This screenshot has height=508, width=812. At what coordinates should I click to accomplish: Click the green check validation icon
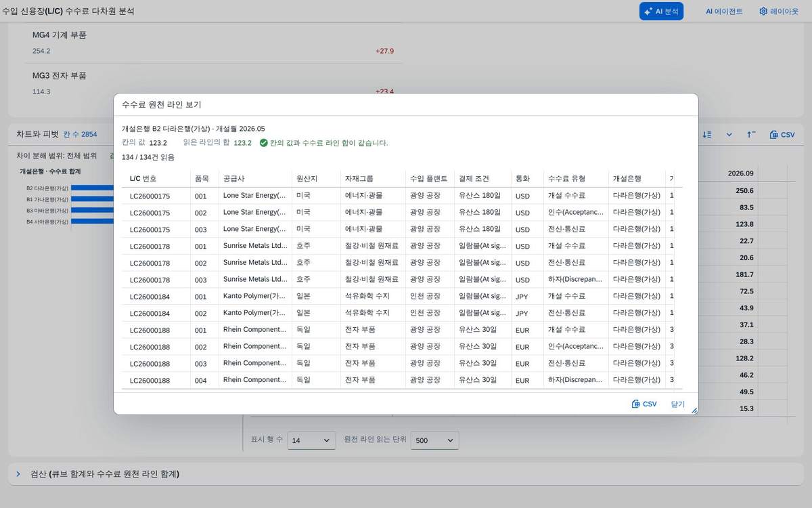[263, 143]
